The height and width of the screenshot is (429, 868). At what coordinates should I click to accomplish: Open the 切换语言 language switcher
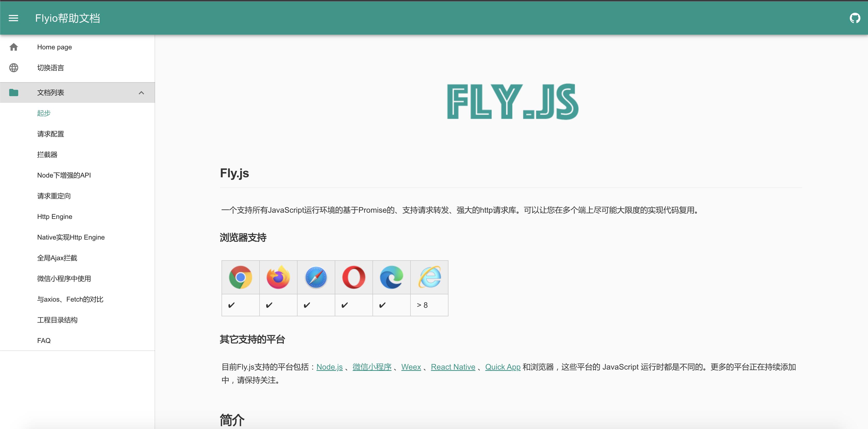coord(51,68)
